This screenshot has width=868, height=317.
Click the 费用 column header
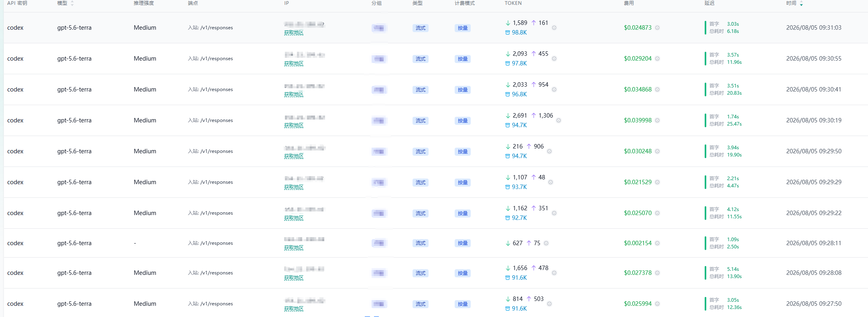pyautogui.click(x=629, y=3)
